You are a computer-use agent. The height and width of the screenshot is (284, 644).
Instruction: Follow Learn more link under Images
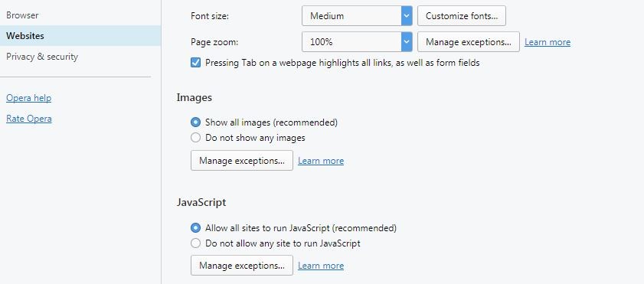click(321, 161)
